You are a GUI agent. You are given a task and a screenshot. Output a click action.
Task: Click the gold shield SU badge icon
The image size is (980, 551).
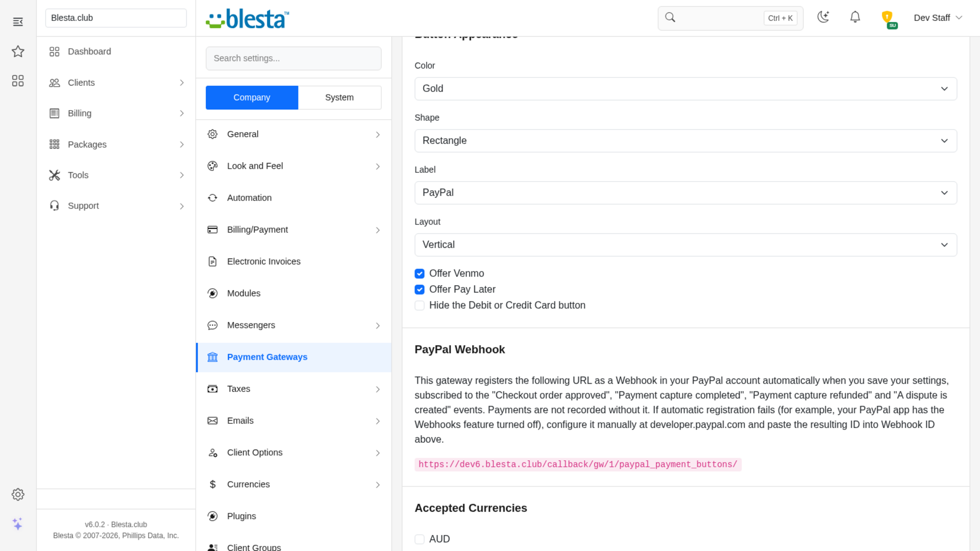click(x=889, y=19)
